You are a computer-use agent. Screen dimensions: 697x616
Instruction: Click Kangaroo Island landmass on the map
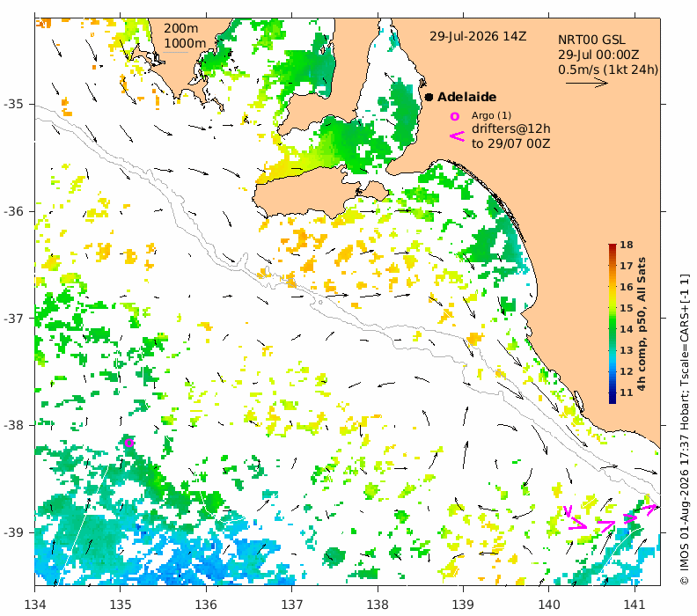(x=307, y=194)
